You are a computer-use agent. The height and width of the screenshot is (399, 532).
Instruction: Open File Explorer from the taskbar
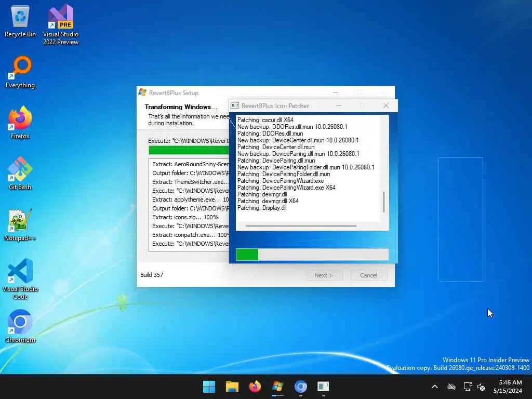pyautogui.click(x=232, y=387)
